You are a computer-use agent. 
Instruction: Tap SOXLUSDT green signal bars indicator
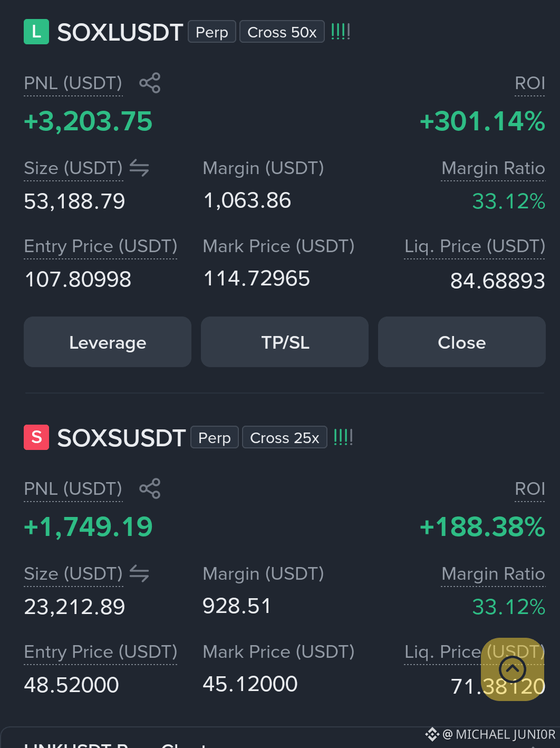341,32
